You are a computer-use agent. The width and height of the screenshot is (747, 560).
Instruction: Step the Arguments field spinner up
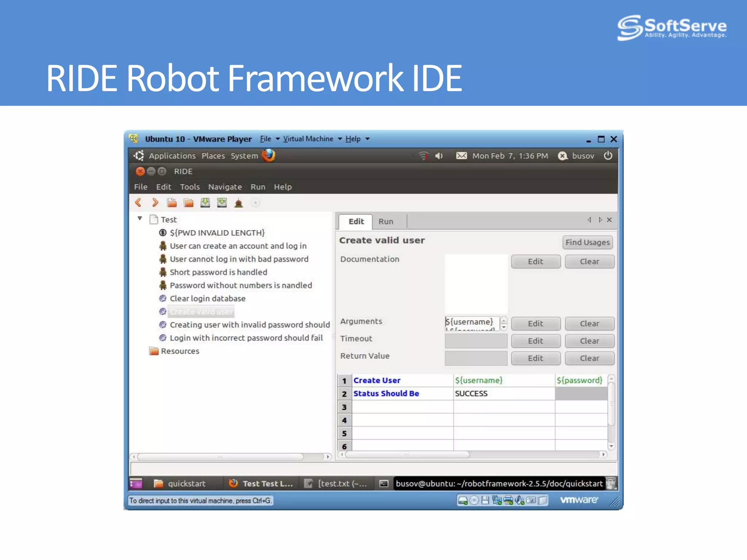pyautogui.click(x=504, y=320)
